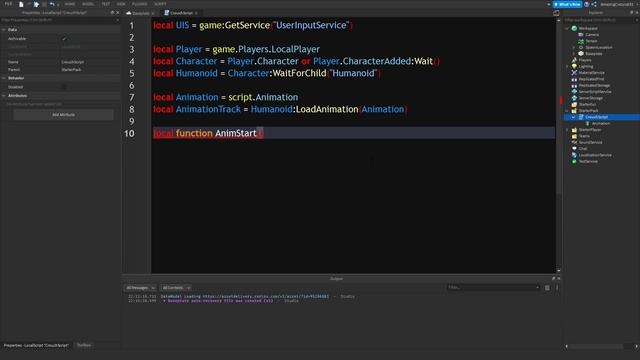This screenshot has height=360, width=640.
Task: Click the Chat icon in Explorer
Action: click(574, 149)
